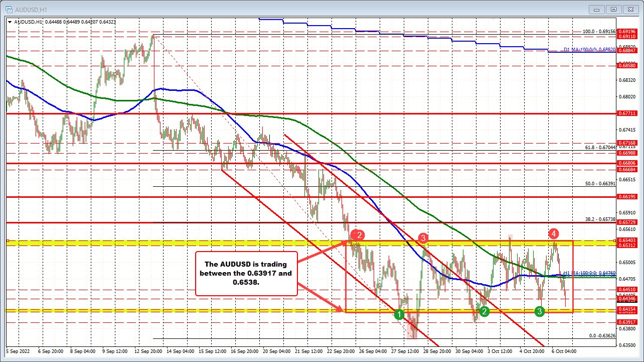Click the restore window icon in the title bar
The height and width of the screenshot is (362, 644).
(613, 9)
